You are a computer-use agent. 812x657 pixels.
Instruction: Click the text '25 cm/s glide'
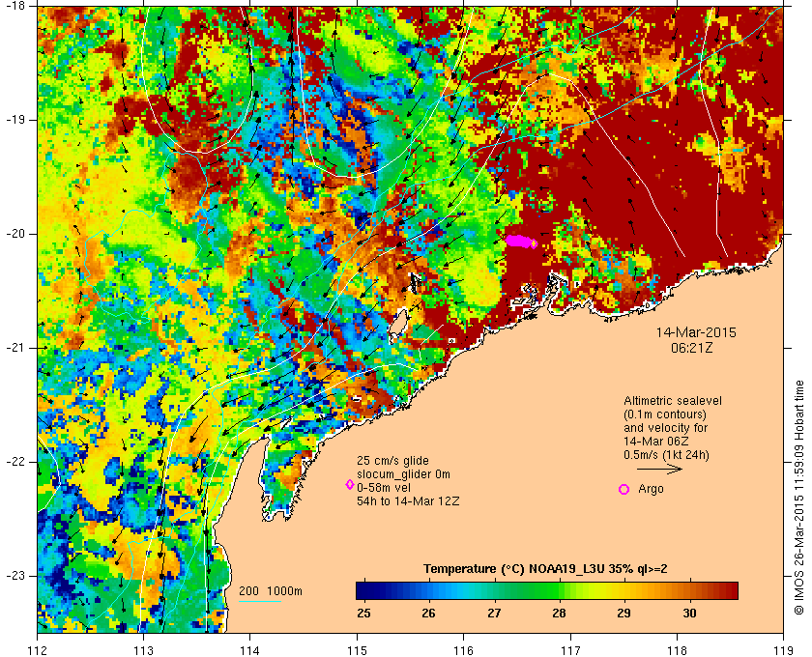click(392, 460)
